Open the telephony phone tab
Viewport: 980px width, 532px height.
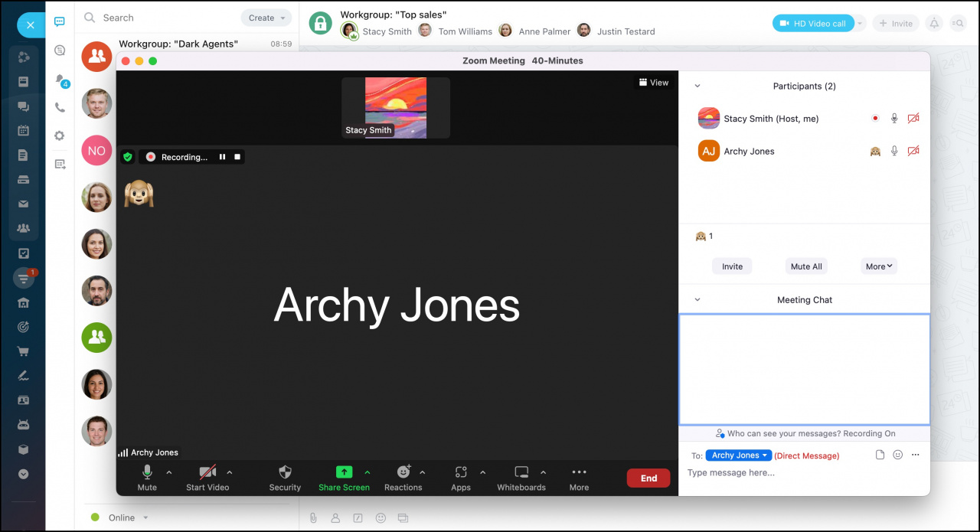coord(60,108)
